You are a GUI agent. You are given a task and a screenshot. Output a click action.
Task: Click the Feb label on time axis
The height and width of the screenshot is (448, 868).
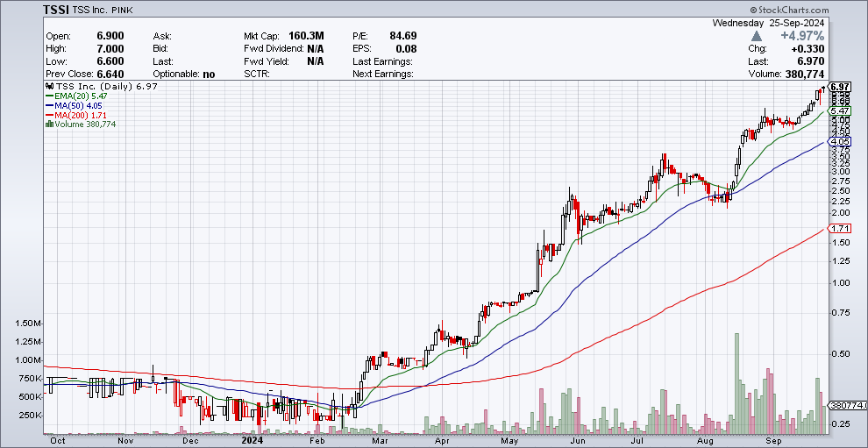(317, 441)
